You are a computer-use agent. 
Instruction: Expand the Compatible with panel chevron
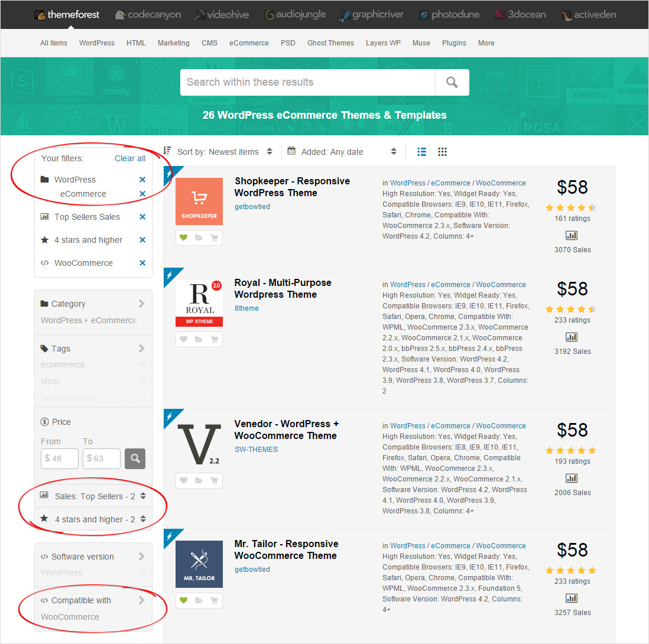click(x=141, y=600)
